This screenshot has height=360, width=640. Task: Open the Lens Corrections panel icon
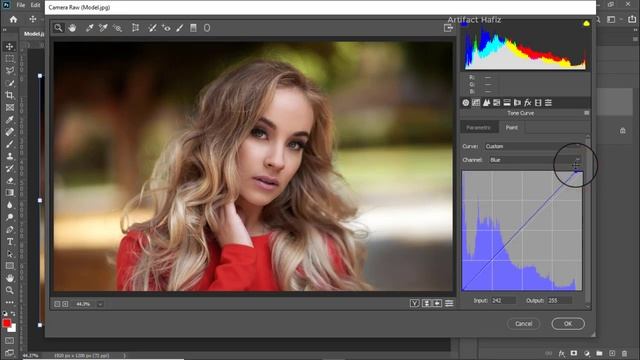click(517, 102)
